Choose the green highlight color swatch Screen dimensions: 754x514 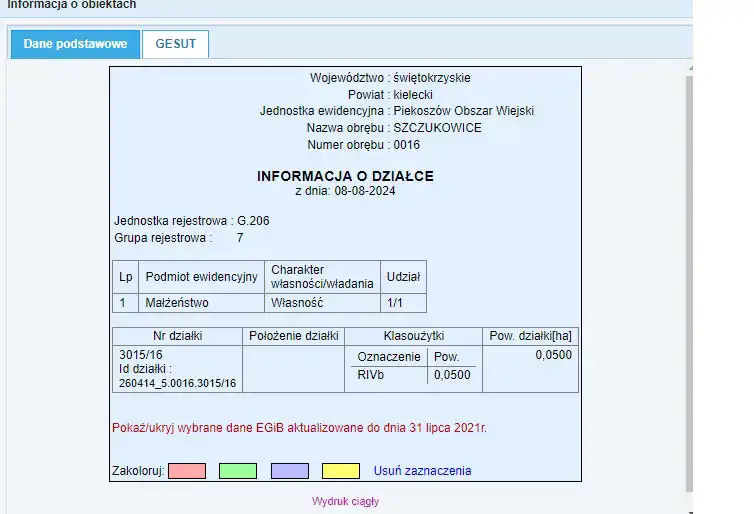coord(237,470)
